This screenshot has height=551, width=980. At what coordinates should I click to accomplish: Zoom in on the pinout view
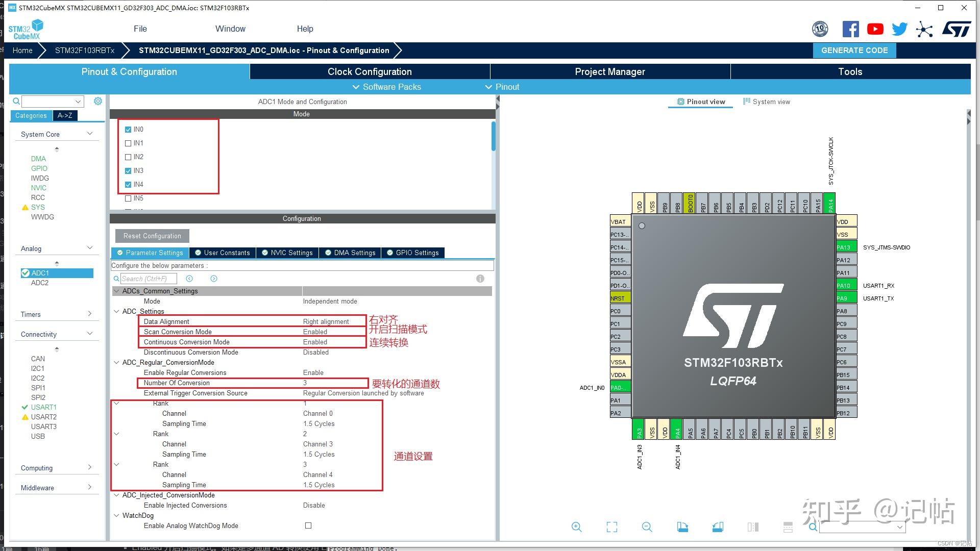pos(577,527)
